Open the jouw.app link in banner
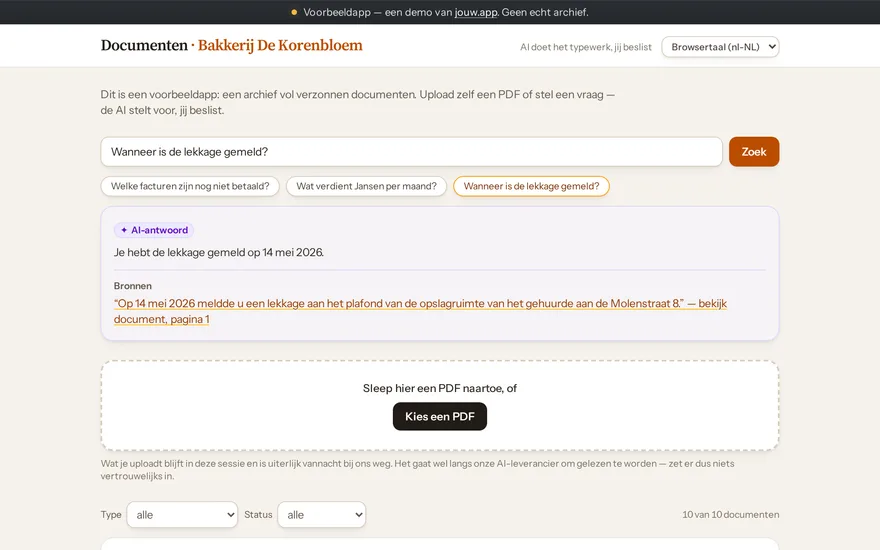This screenshot has height=550, width=880. click(x=476, y=12)
